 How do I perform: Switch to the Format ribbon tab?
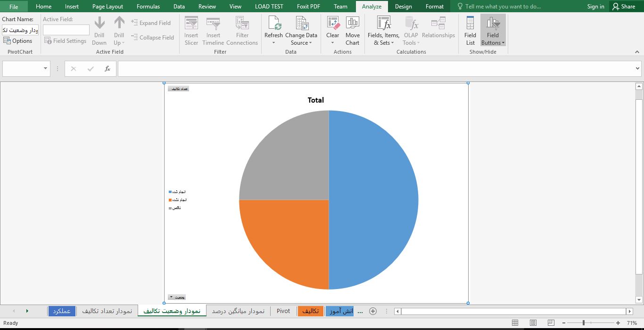click(434, 7)
